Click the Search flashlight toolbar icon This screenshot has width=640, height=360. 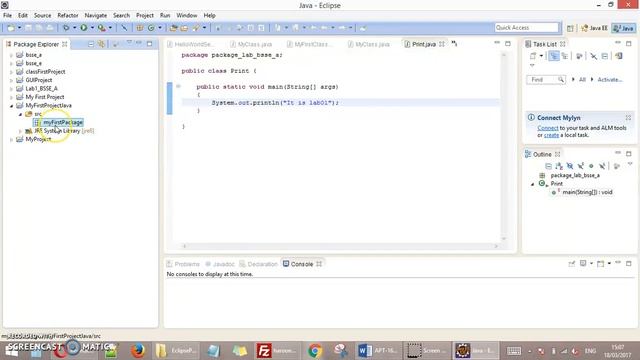pyautogui.click(x=196, y=28)
